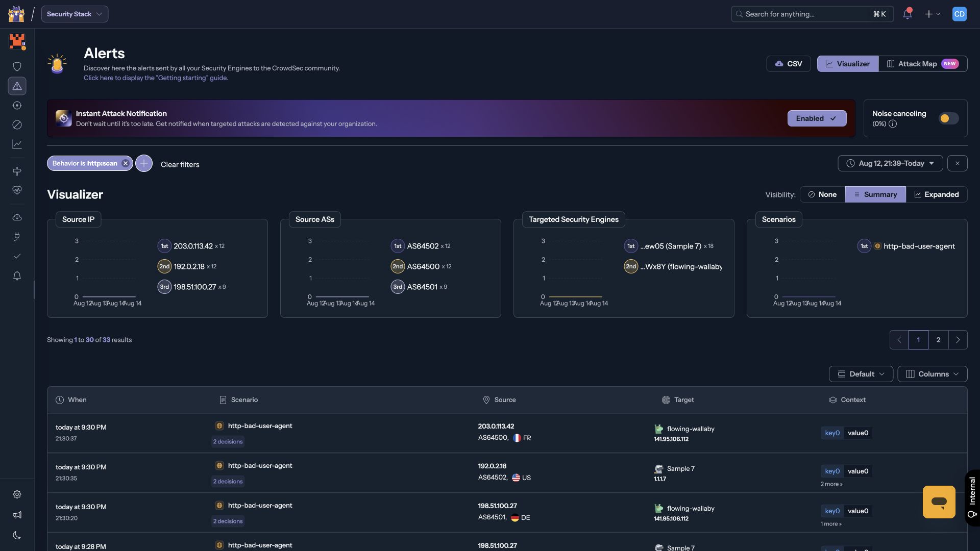This screenshot has height=551, width=980.
Task: Add a new filter with plus button
Action: (144, 163)
